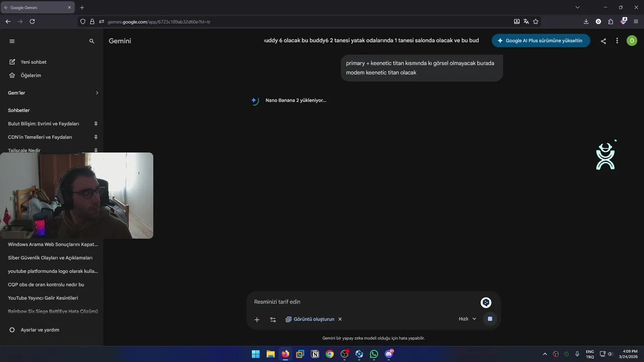Close the Google Gemini tab
This screenshot has height=362, width=644.
click(x=69, y=8)
